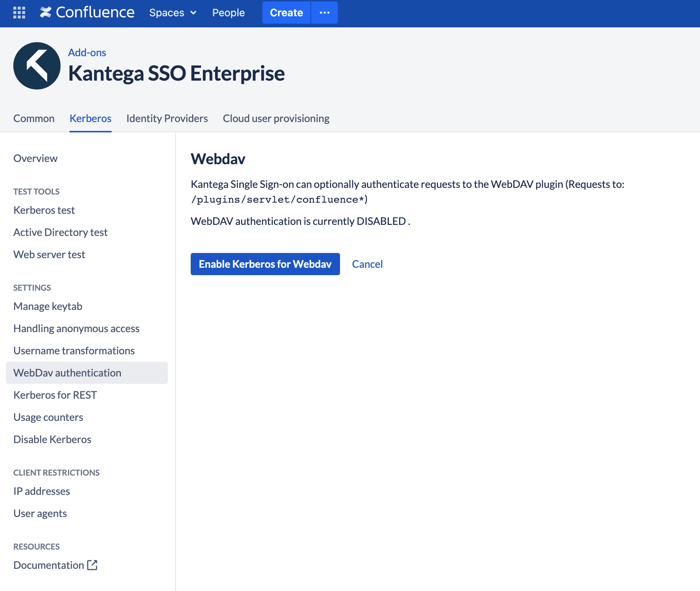Cancel the WebDAV authentication change
Image resolution: width=700 pixels, height=591 pixels.
click(x=367, y=264)
